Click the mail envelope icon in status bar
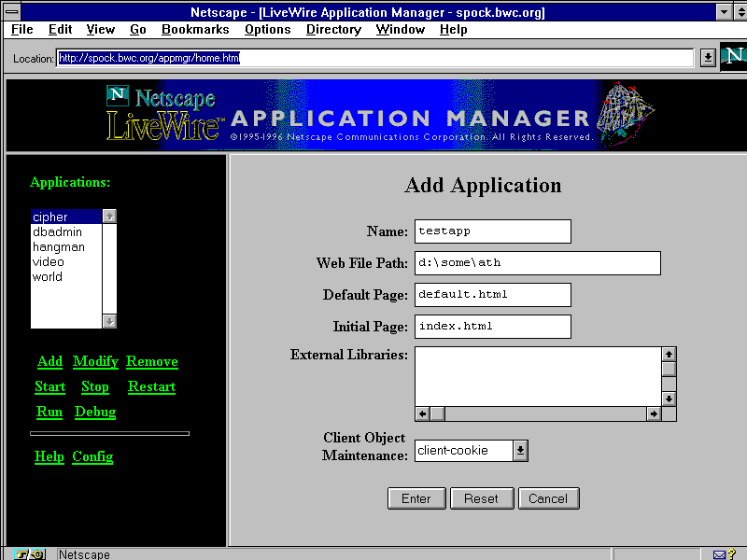Viewport: 747px width, 560px height. tap(720, 554)
